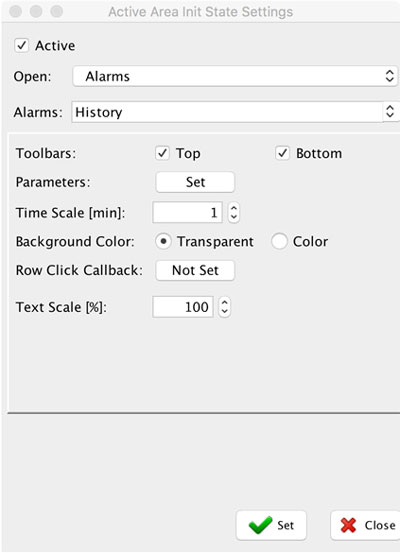Click the red X Close icon
The image size is (400, 553).
(348, 525)
